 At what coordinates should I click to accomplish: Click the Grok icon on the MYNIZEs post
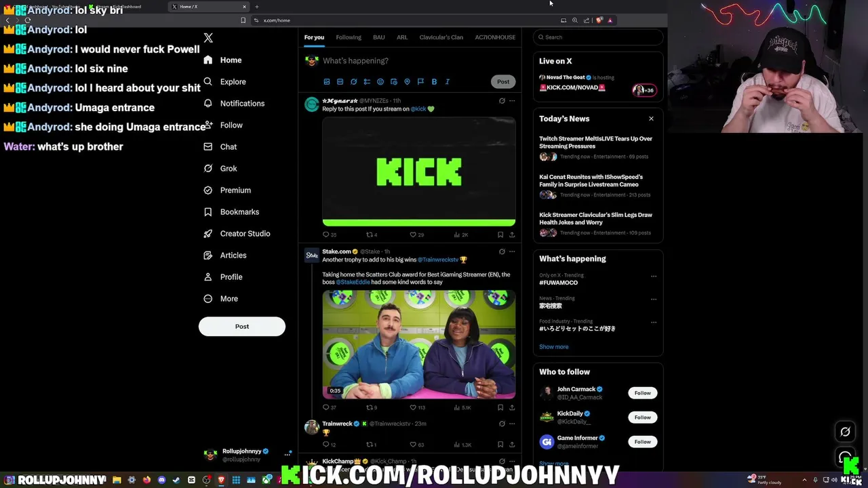pyautogui.click(x=502, y=101)
